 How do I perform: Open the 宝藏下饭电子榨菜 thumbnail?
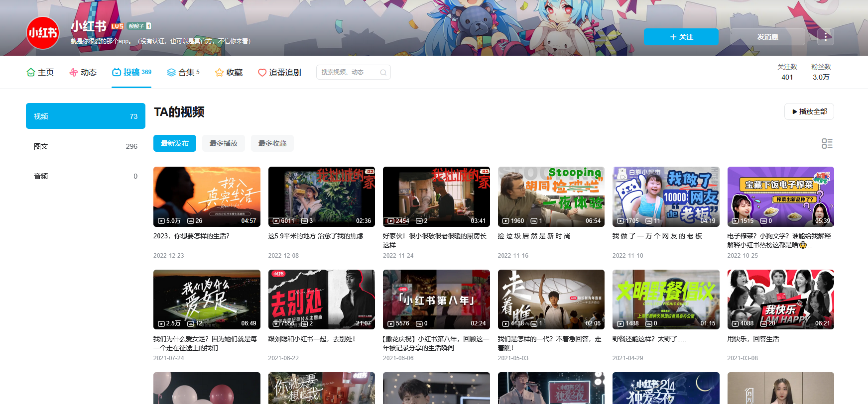pos(781,197)
